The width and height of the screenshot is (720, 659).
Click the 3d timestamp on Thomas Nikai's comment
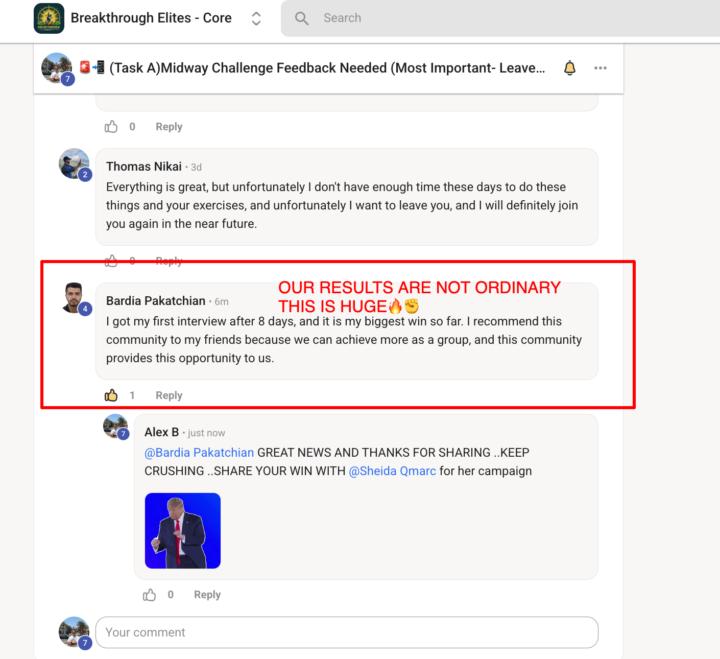[196, 167]
